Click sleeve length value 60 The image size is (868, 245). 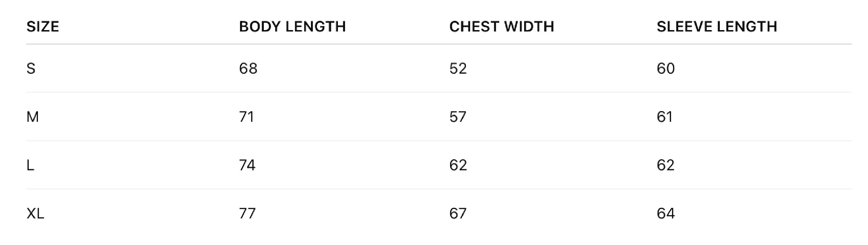point(666,68)
